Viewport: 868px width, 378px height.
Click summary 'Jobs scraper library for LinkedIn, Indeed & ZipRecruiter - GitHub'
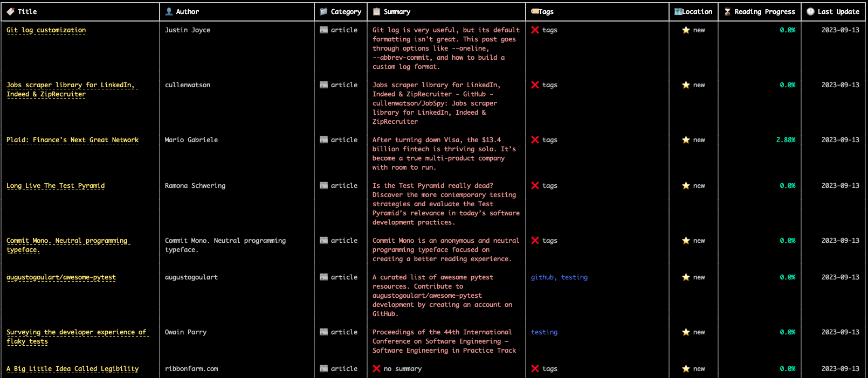click(436, 103)
